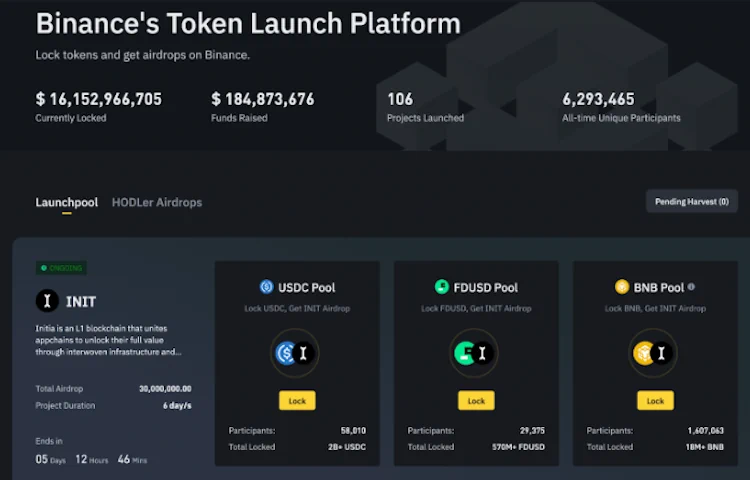Screen dimensions: 750x480
Task: Click FDUSD Pool participants count 29,375
Action: coord(532,431)
